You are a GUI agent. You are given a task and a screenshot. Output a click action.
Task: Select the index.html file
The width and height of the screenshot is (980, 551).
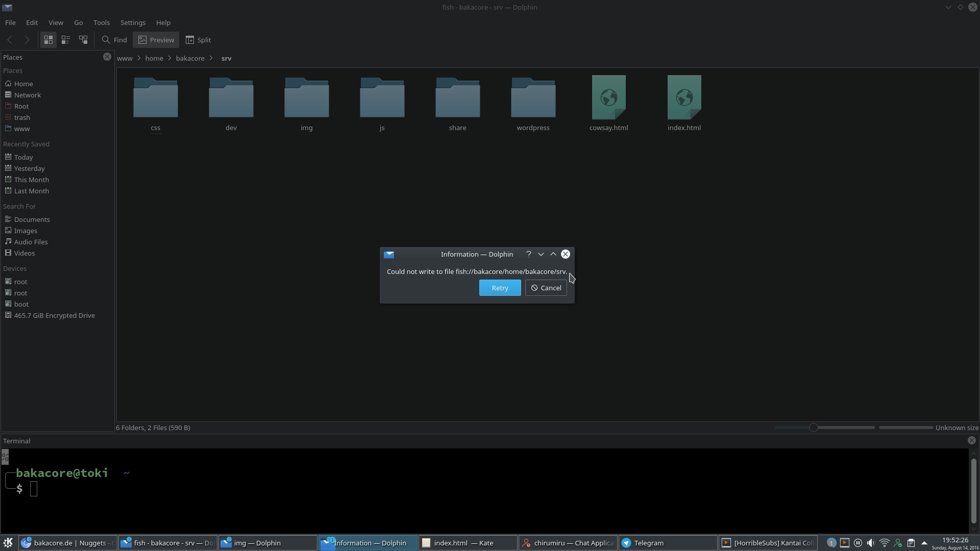click(684, 104)
